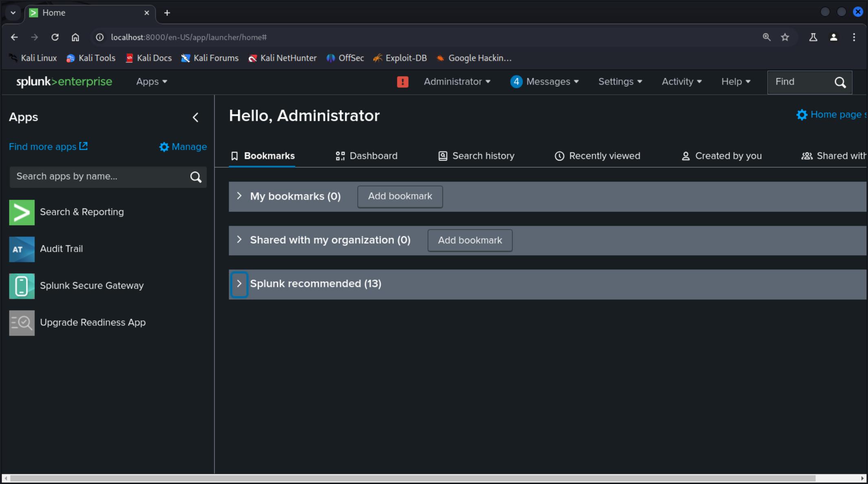Click Manage apps link

(x=183, y=147)
